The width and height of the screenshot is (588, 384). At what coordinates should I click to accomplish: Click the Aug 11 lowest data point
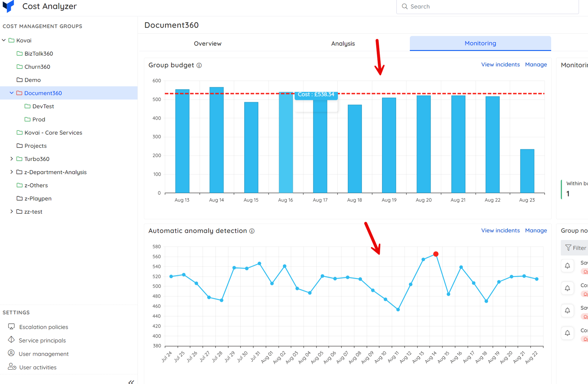point(398,309)
